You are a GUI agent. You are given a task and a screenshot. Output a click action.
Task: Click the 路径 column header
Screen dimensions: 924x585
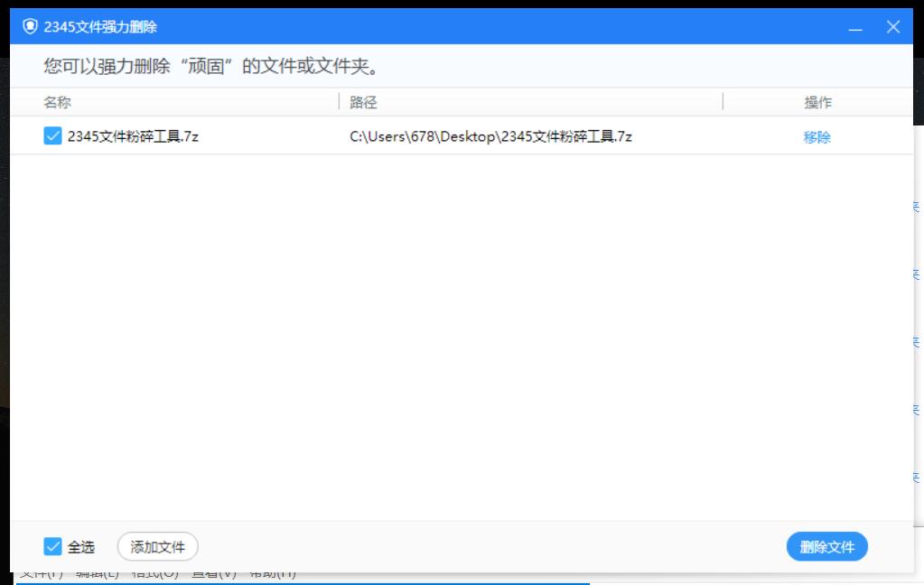[363, 103]
